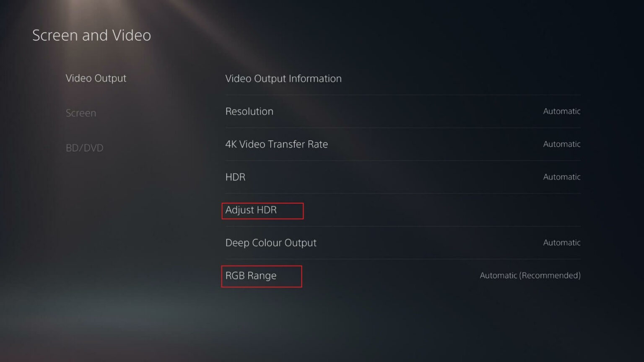644x362 pixels.
Task: Click the Video Output Information row
Action: [x=283, y=78]
